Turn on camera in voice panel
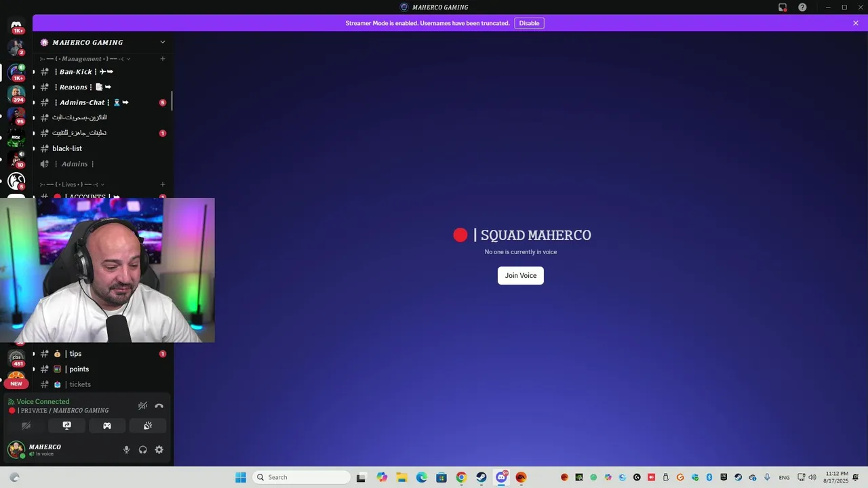The width and height of the screenshot is (868, 488). pyautogui.click(x=26, y=426)
